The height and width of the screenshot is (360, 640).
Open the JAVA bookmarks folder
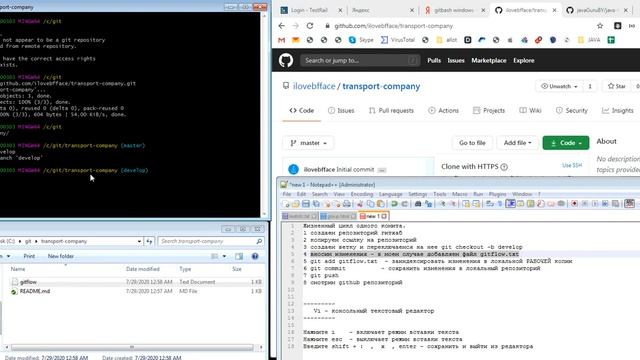tap(589, 40)
